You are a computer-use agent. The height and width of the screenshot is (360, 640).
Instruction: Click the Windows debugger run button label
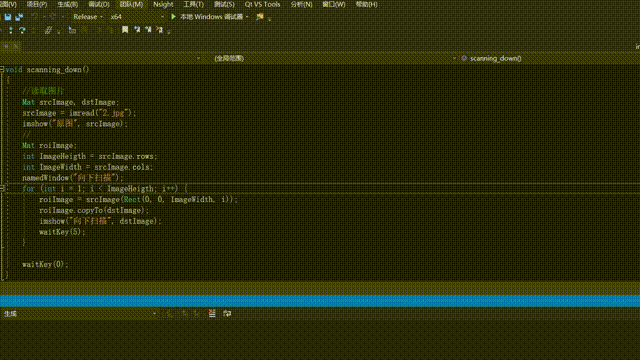pyautogui.click(x=211, y=17)
